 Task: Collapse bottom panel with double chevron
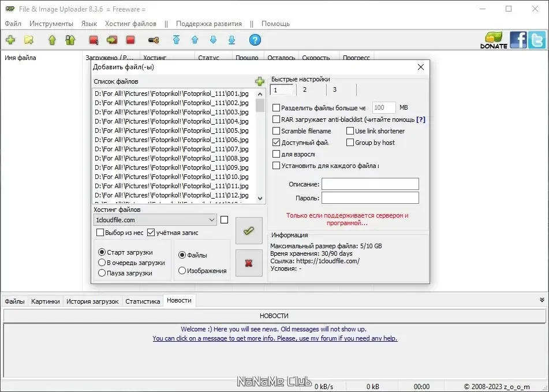point(542,300)
